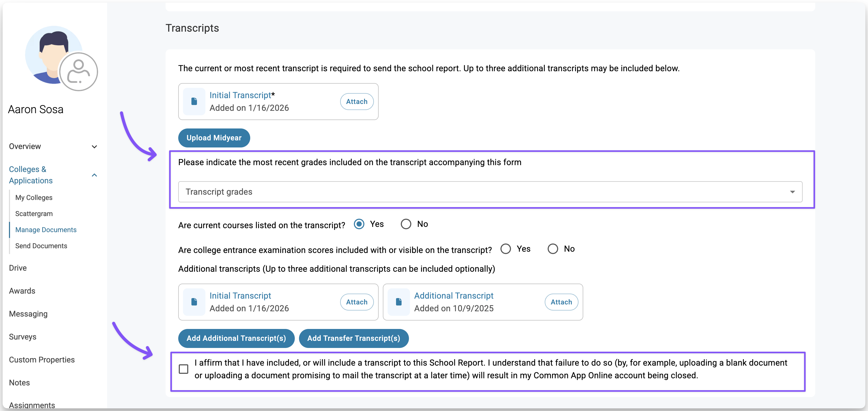
Task: Go to Scattergram page
Action: click(x=34, y=214)
